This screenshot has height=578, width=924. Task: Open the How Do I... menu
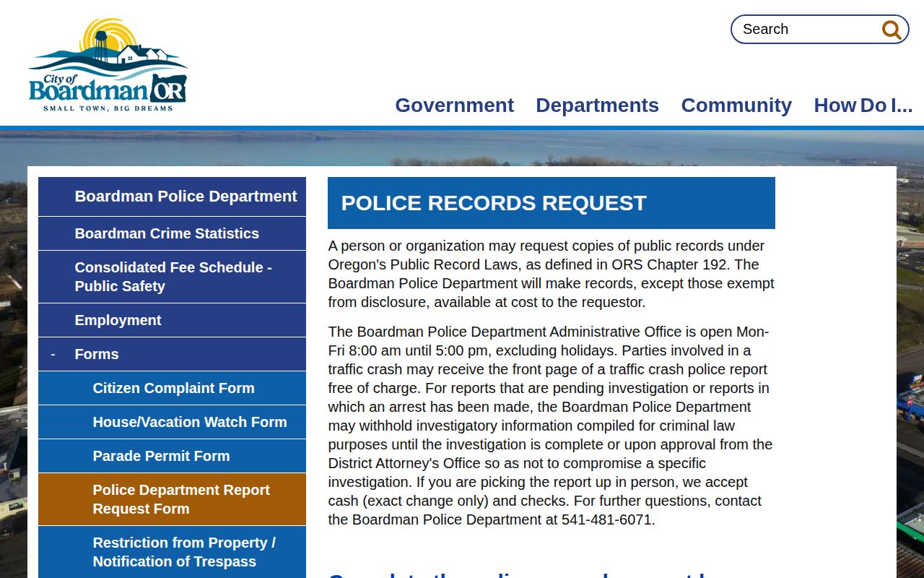(863, 105)
